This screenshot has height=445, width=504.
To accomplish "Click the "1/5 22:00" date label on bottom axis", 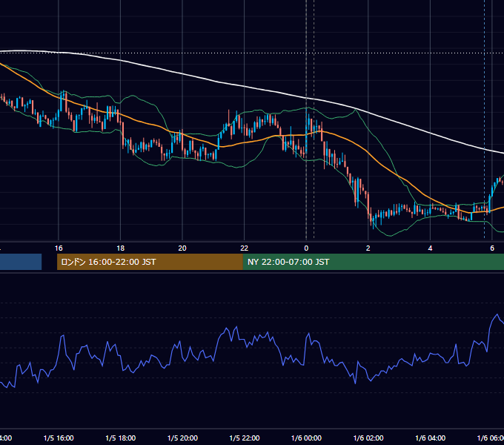I will [245, 438].
